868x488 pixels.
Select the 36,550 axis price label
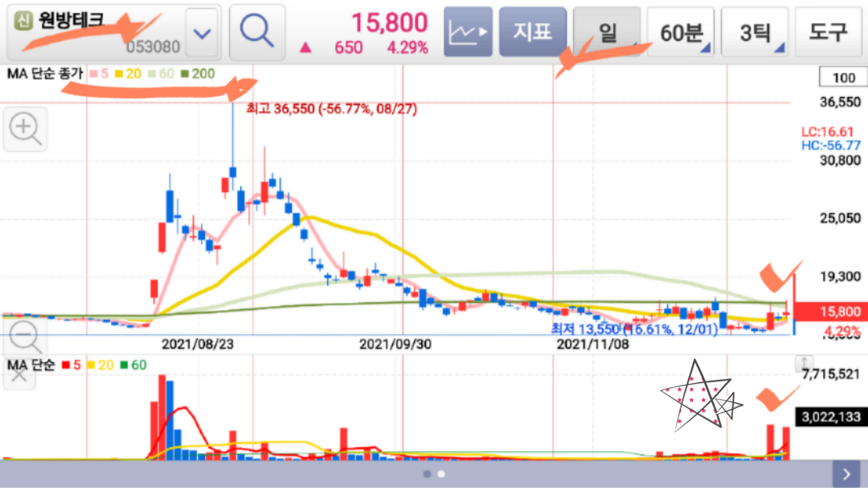(x=840, y=102)
